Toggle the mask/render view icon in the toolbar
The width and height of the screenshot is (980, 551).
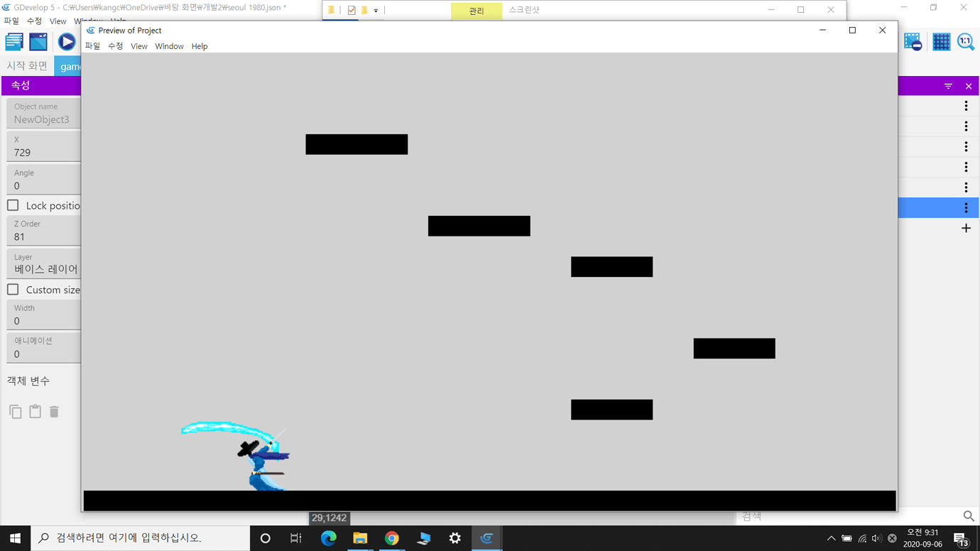(x=913, y=41)
